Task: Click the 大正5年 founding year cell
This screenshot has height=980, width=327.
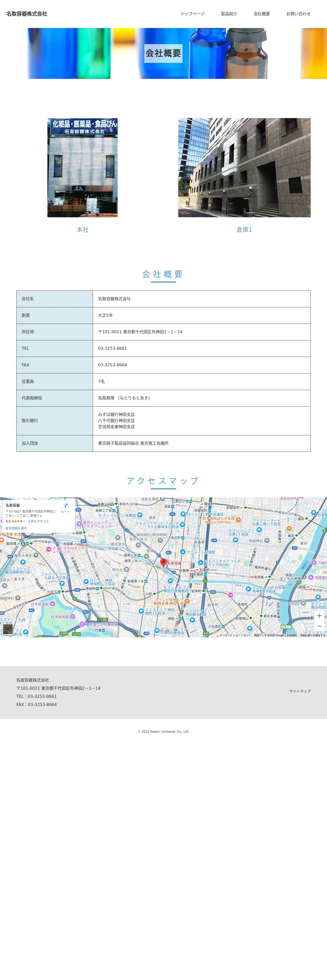Action: tap(201, 315)
